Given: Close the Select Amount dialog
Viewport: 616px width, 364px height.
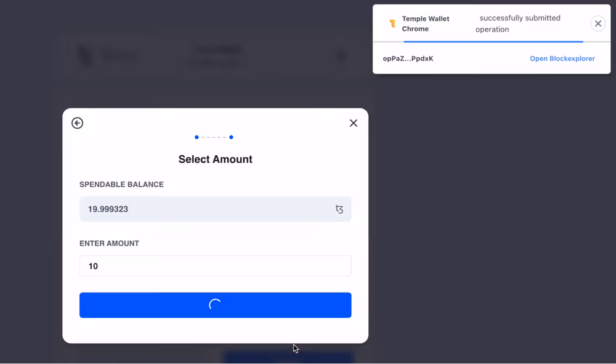Looking at the screenshot, I should click(354, 123).
